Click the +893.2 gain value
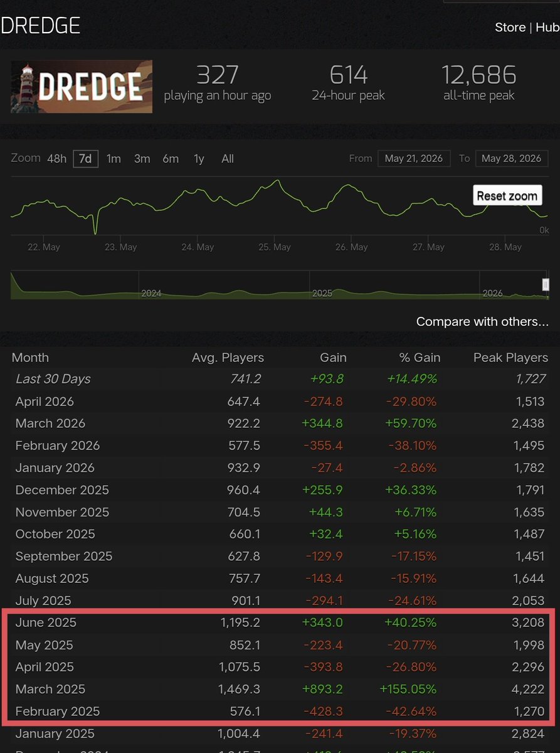The height and width of the screenshot is (753, 560). [322, 689]
